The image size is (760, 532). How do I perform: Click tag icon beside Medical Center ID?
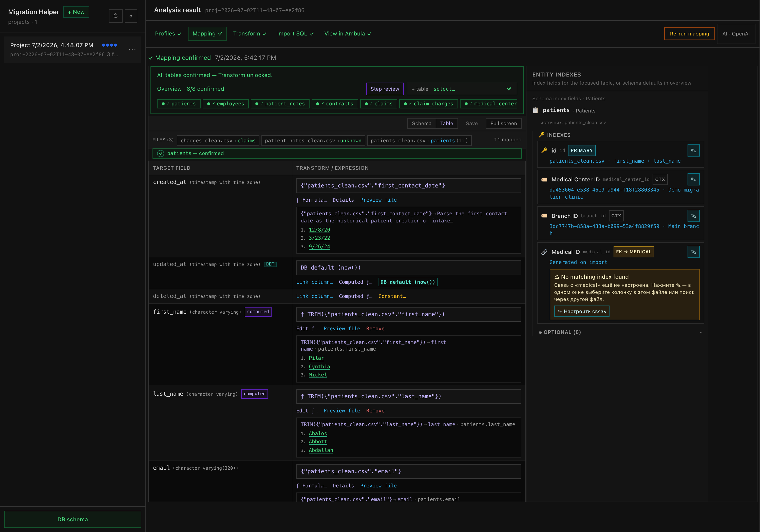[544, 179]
